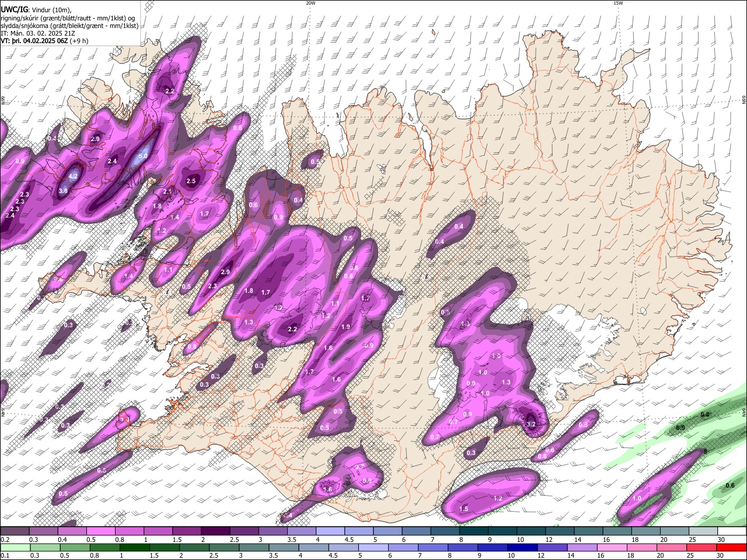Image resolution: width=747 pixels, height=560 pixels.
Task: Pick the grey-green rain-scale swatch between 3 and 3.5
Action: tap(254, 547)
